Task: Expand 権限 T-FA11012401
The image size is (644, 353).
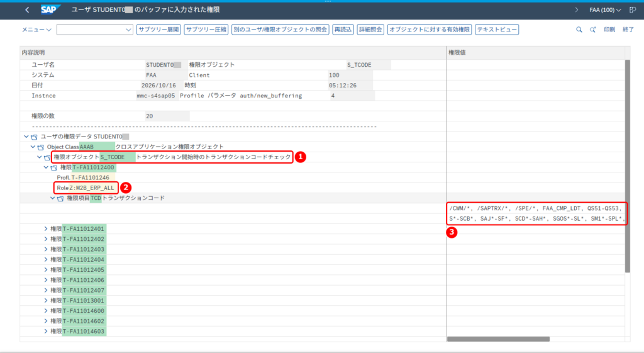Action: coord(46,229)
